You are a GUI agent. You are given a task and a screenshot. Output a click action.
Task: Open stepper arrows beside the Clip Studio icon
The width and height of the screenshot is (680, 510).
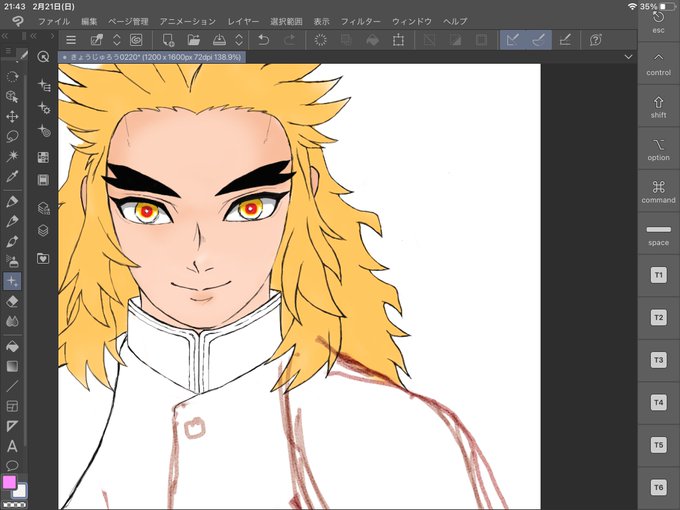(117, 40)
